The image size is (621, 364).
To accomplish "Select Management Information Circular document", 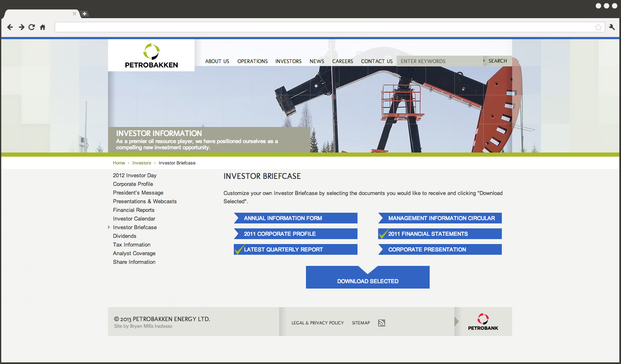I will pos(440,218).
